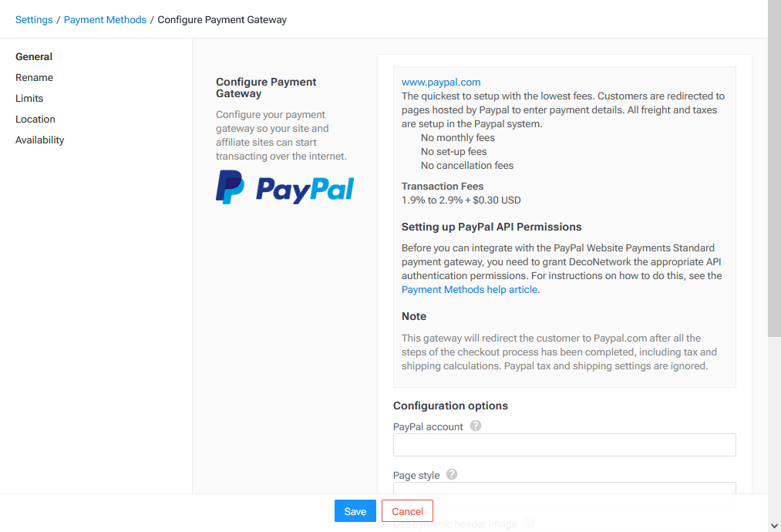Image resolution: width=781 pixels, height=532 pixels.
Task: Open the Rename section
Action: 34,77
